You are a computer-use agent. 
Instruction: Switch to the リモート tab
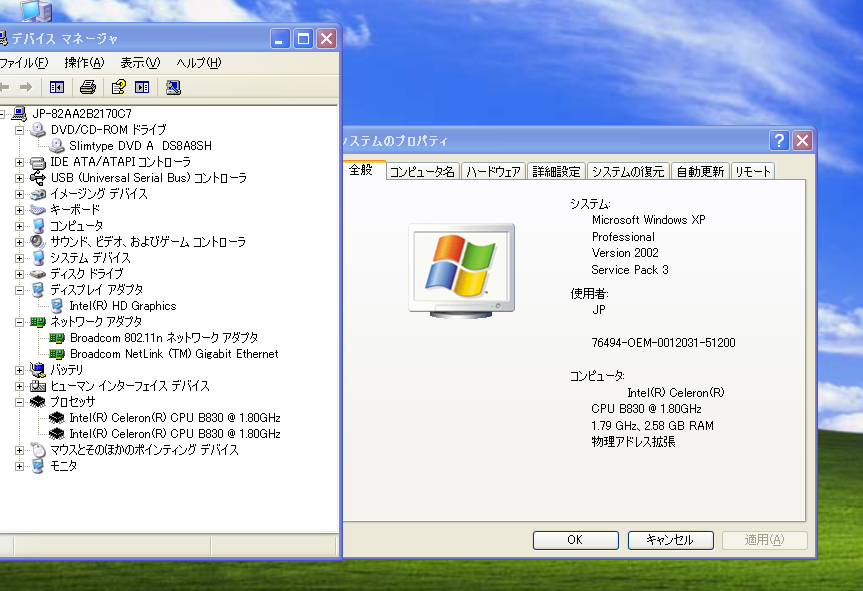tap(753, 172)
